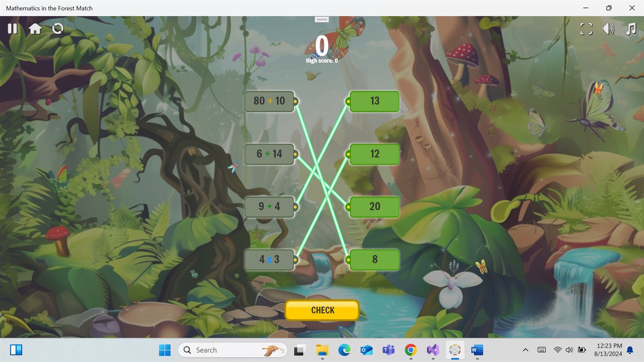Select the answer tile showing 13
The image size is (644, 362).
point(374,101)
